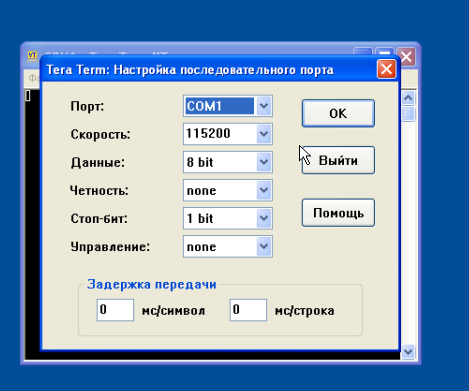Click the scroll-up arrow in the Tera Term window

coord(408,98)
